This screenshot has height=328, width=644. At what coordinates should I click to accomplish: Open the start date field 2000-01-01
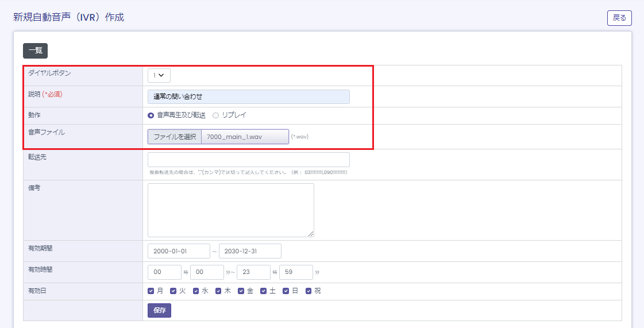pyautogui.click(x=179, y=251)
